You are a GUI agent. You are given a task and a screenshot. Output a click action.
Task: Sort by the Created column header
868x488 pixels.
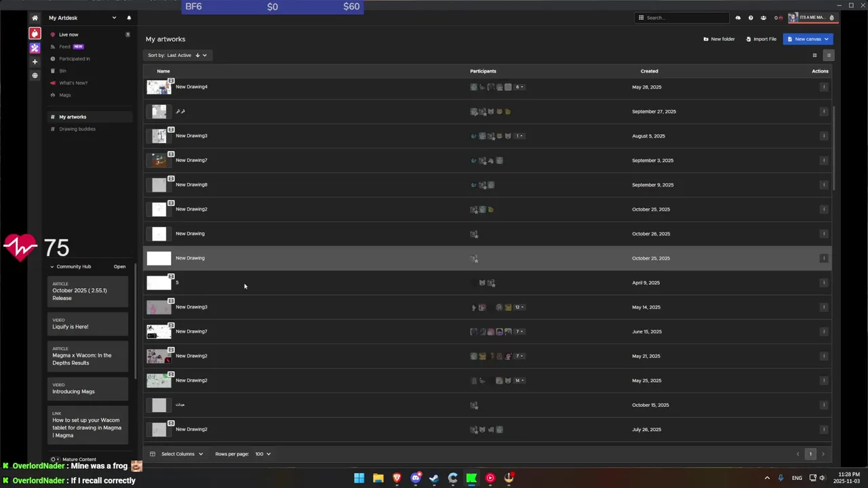pyautogui.click(x=649, y=71)
